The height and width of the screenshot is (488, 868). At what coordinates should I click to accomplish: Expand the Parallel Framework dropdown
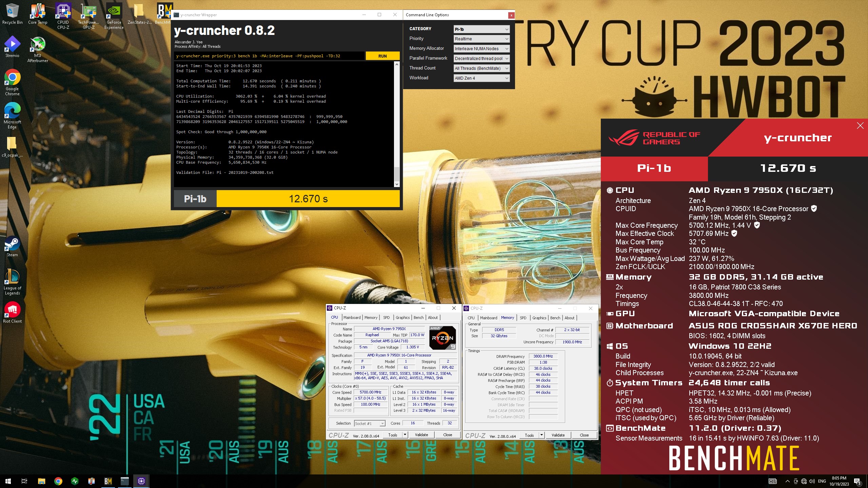[x=481, y=59]
